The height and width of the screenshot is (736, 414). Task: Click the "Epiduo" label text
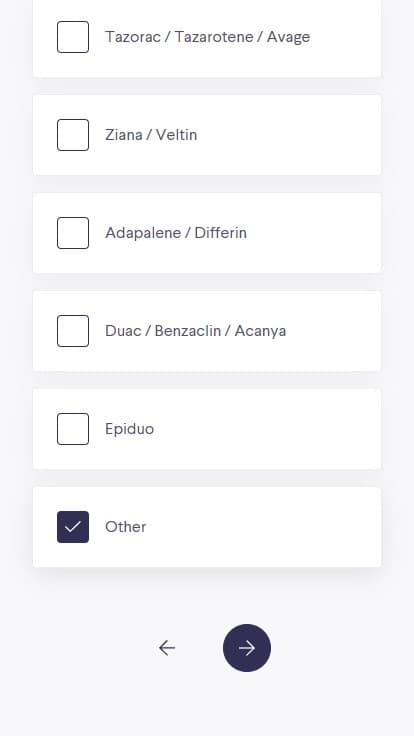click(130, 429)
